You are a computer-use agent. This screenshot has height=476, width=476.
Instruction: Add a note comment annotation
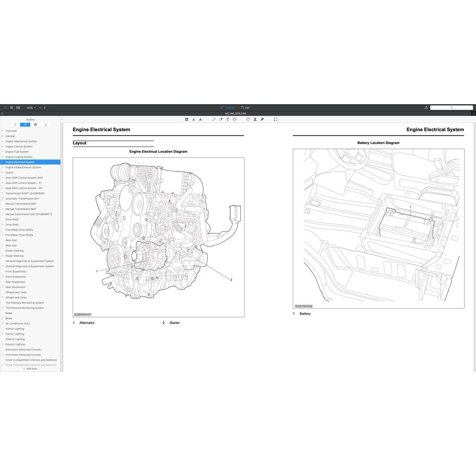(248, 119)
